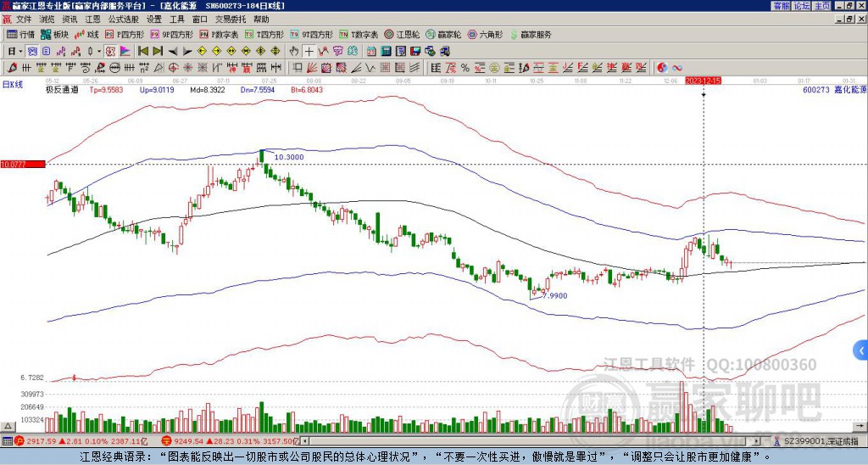Click the 主页 homepage link
Viewport: 868px width, 465px height.
point(822,6)
